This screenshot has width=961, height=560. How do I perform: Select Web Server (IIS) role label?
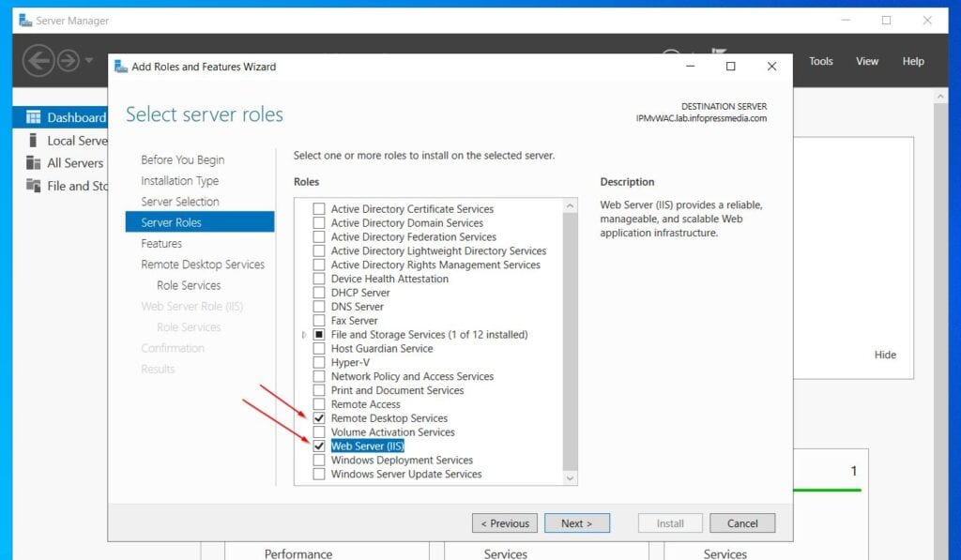[x=368, y=446]
